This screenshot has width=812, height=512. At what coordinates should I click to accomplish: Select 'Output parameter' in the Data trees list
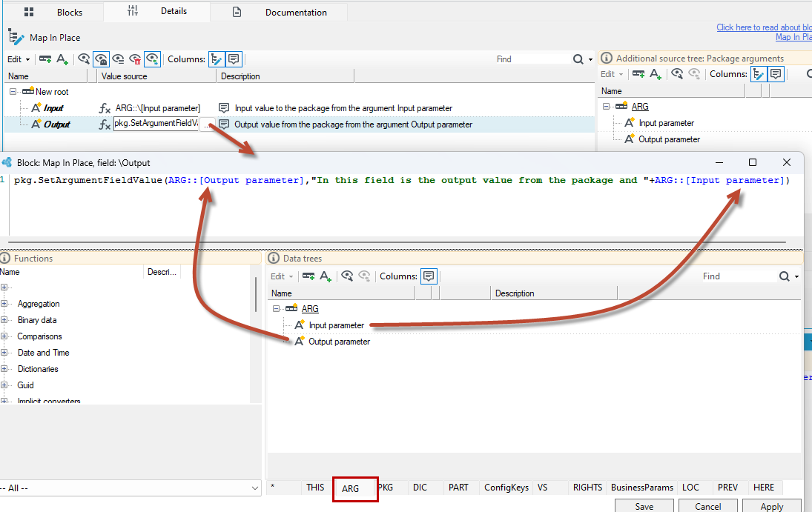coord(339,342)
